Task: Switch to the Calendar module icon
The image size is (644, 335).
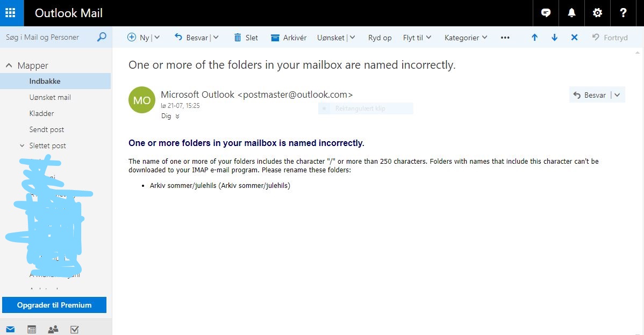Action: click(32, 329)
